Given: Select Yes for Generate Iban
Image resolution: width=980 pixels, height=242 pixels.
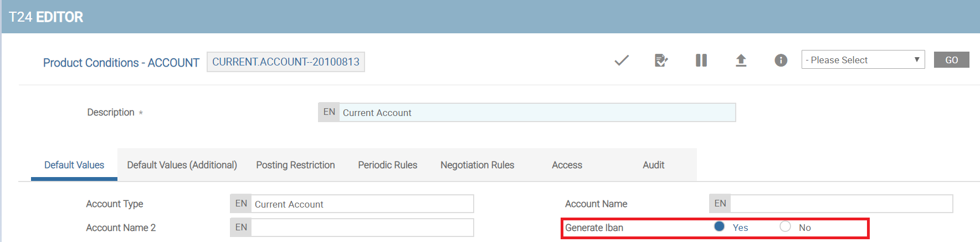Looking at the screenshot, I should point(720,226).
